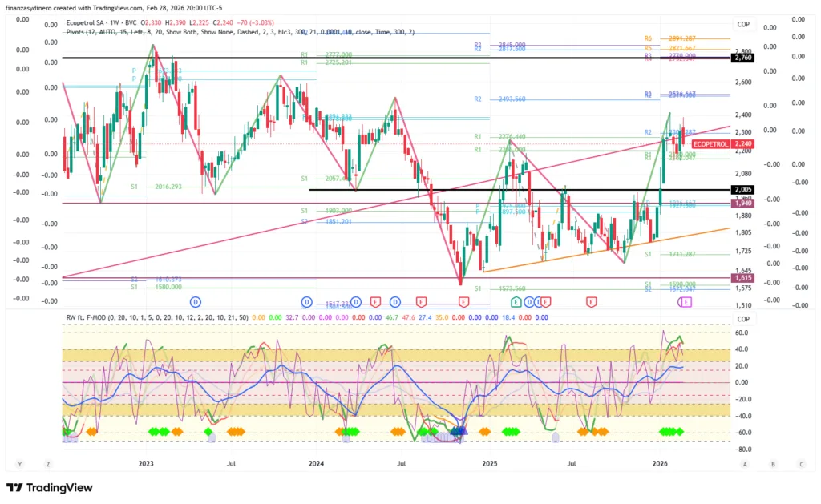Click the TradingView logo

(49, 487)
